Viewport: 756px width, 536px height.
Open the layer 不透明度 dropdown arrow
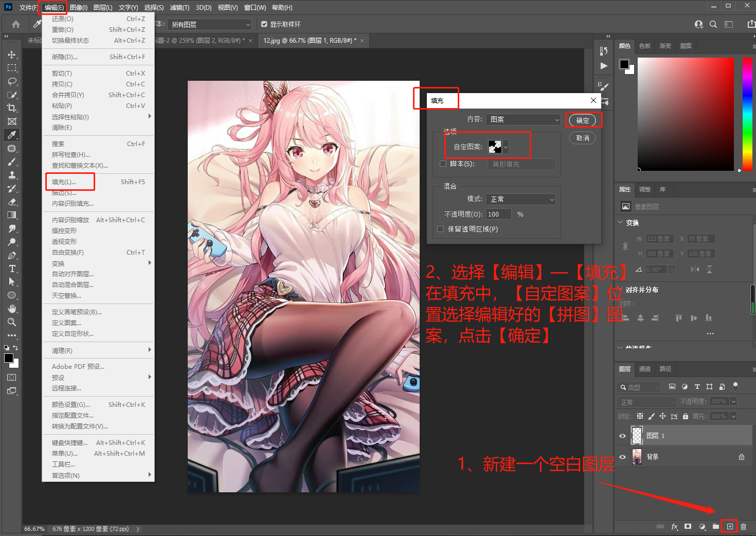click(733, 401)
